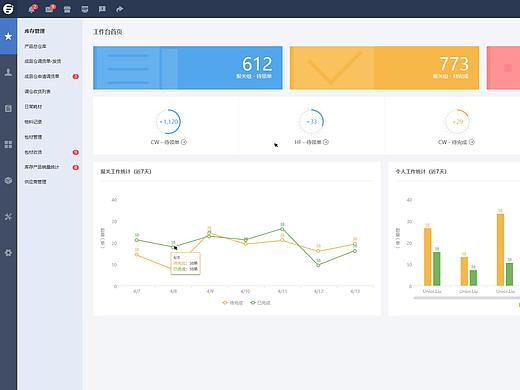Open the last sidebar menu item 供应商管理

pyautogui.click(x=35, y=182)
